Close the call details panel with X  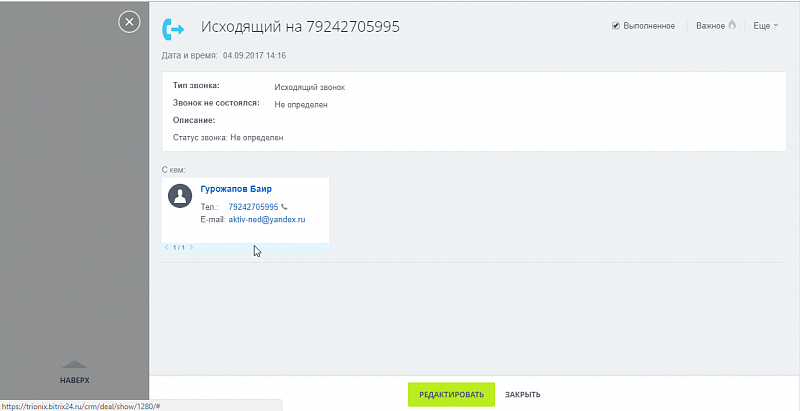click(129, 22)
